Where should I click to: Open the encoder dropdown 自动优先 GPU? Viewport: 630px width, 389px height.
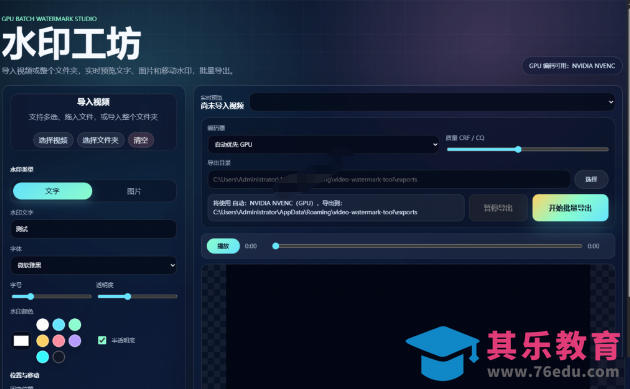pos(323,144)
